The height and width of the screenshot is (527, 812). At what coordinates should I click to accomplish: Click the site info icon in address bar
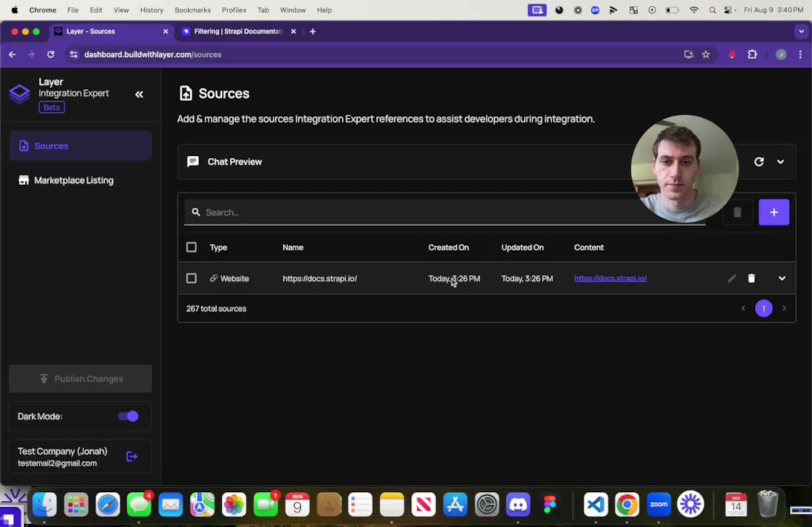point(74,54)
